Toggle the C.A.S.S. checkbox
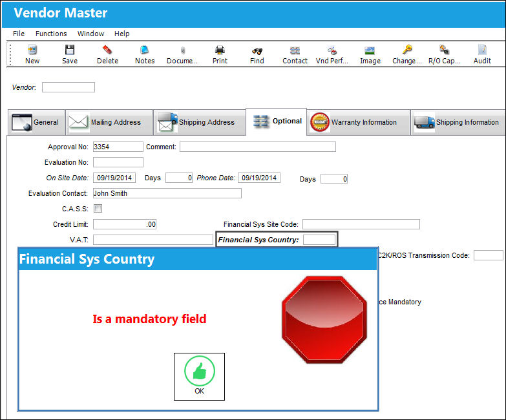 click(98, 209)
